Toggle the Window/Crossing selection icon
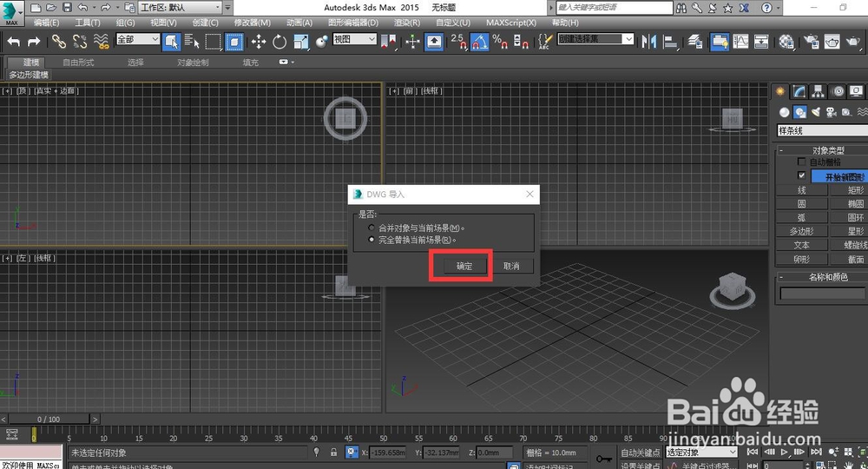This screenshot has width=868, height=469. [x=234, y=42]
